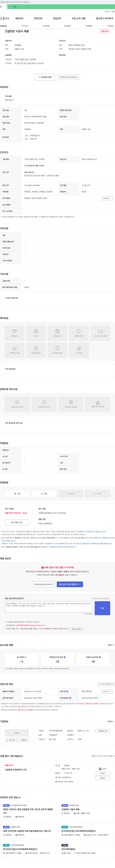Click the 장애인용 화장실 facility icon
Screen dimensions: 115x868
coord(71,404)
